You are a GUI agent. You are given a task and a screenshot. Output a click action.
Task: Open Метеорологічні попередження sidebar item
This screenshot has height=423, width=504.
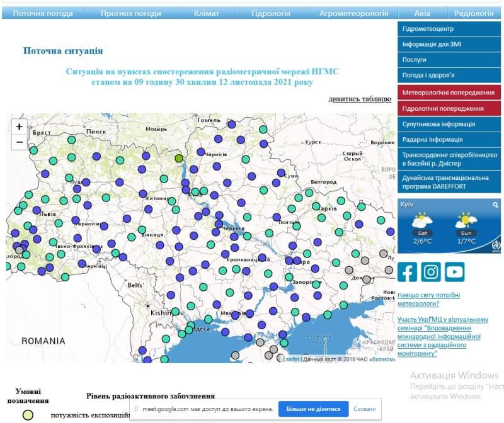(448, 93)
